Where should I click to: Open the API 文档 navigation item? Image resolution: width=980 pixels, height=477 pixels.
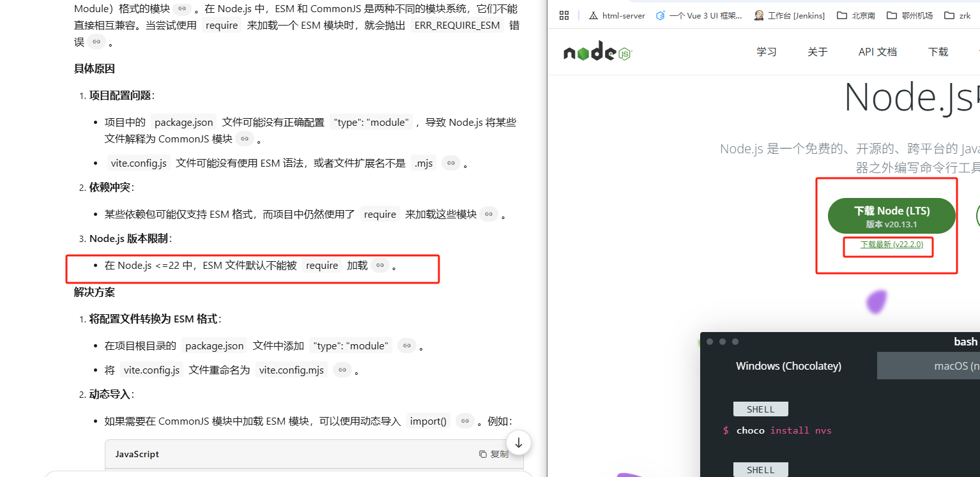pos(877,52)
